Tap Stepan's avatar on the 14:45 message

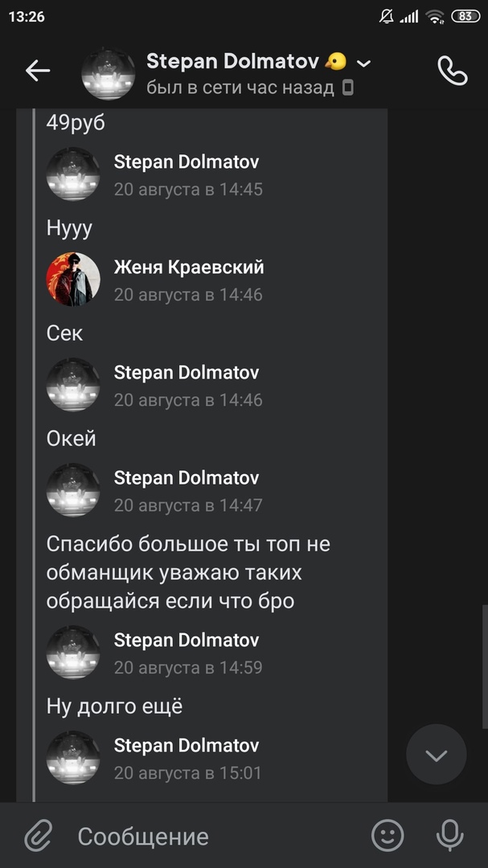(x=73, y=174)
